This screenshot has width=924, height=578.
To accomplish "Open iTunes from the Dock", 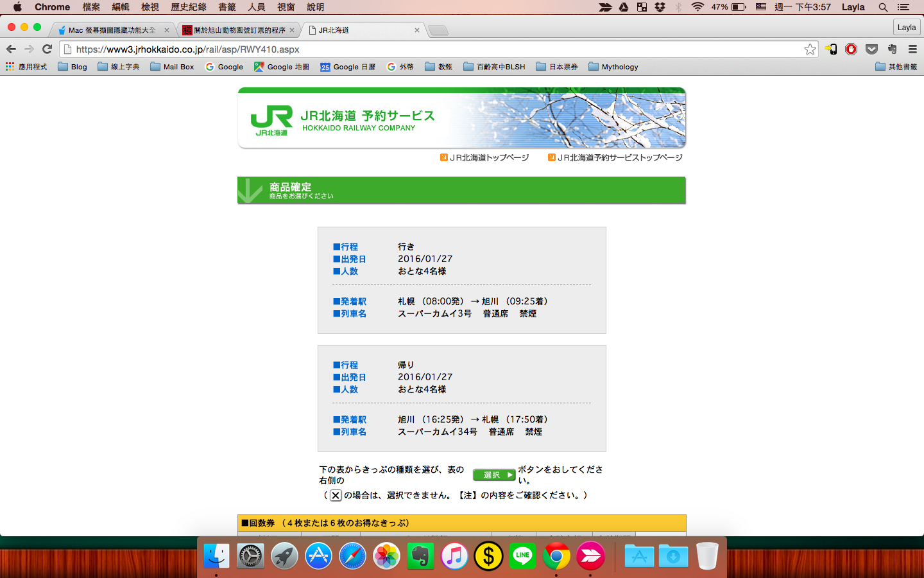I will point(454,556).
